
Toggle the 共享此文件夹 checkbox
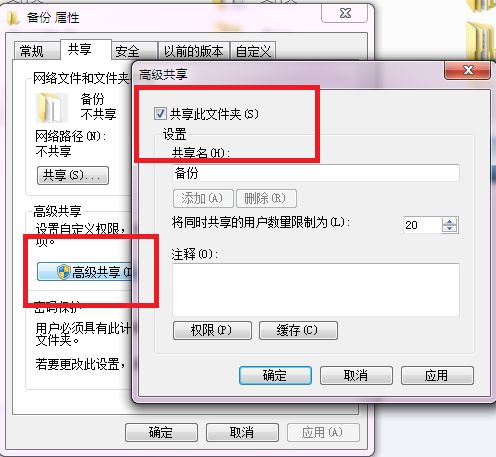click(160, 113)
